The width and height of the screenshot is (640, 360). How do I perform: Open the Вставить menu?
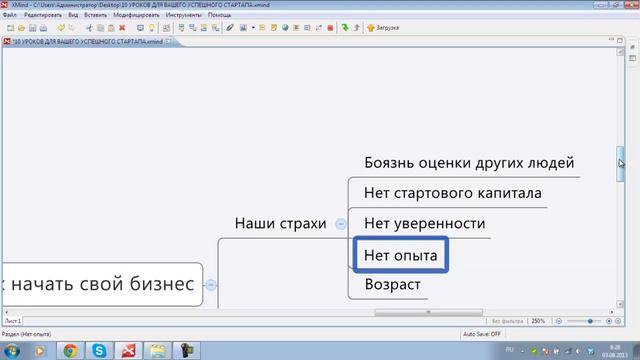(96, 15)
